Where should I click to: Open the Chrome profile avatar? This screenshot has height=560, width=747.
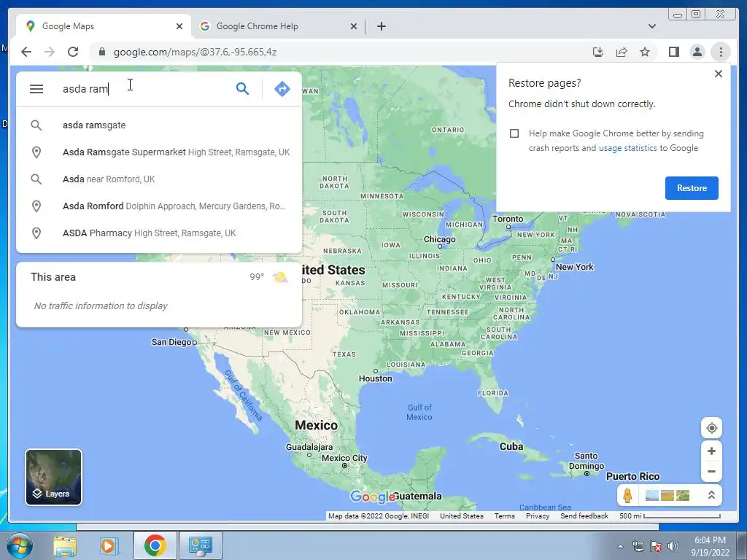pyautogui.click(x=697, y=52)
